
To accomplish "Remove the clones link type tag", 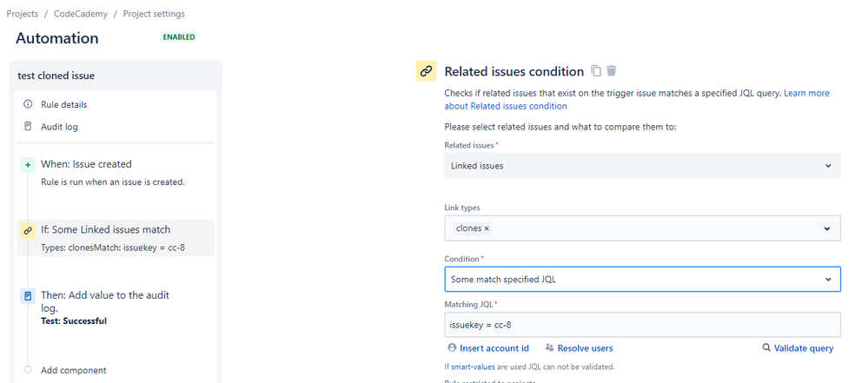I will [487, 228].
